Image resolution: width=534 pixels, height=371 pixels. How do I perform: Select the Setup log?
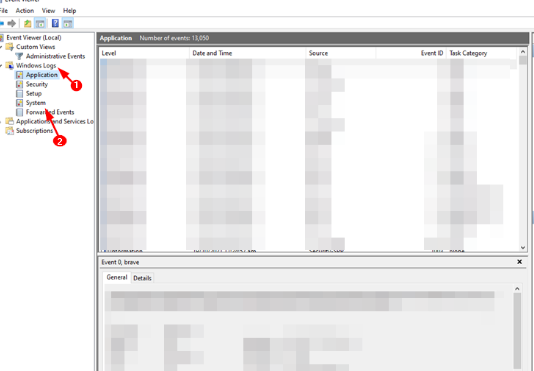tap(34, 93)
